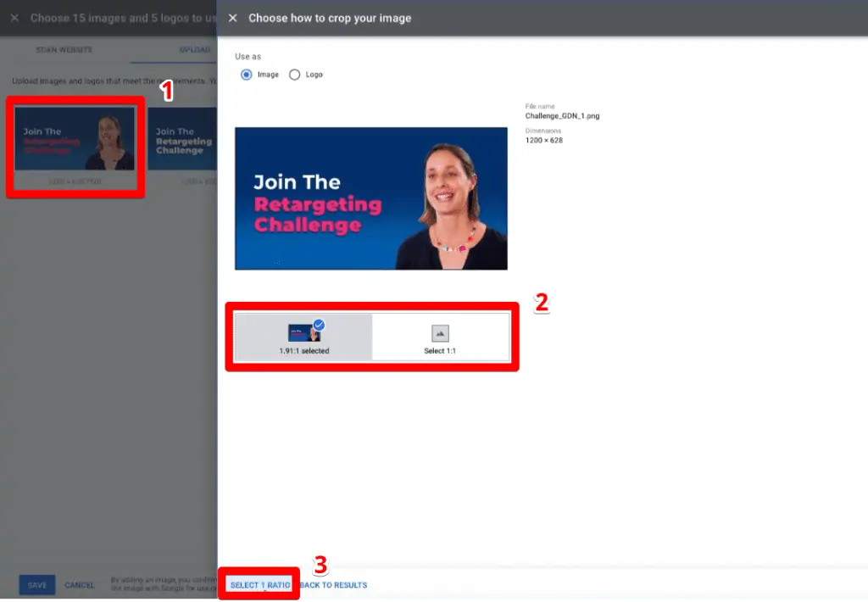Click the large Join The Retargeting Challenge preview

[370, 198]
